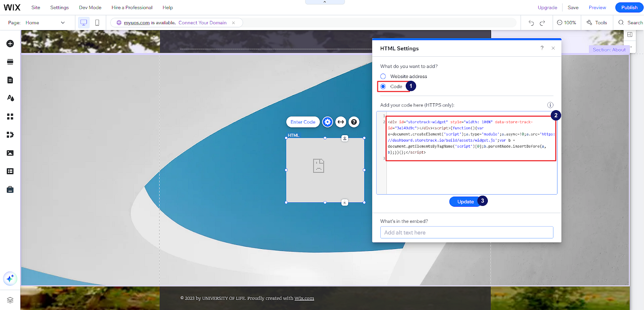Open the Layers icon at bottom left

(10, 300)
